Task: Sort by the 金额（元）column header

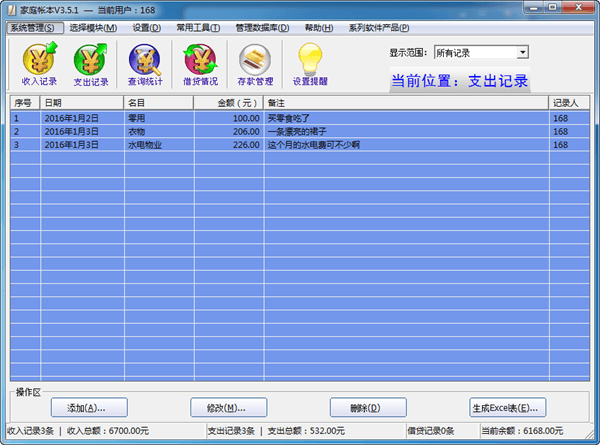Action: [228, 103]
